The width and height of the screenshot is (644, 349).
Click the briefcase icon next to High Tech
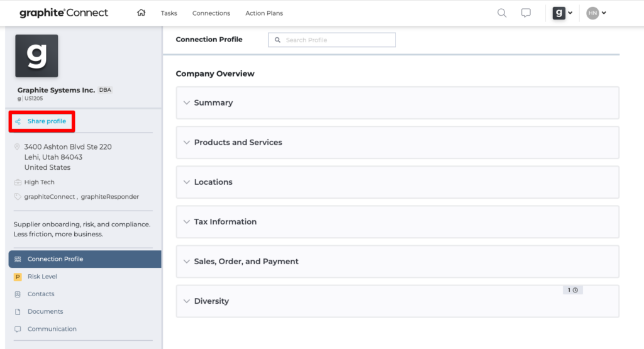coord(18,182)
